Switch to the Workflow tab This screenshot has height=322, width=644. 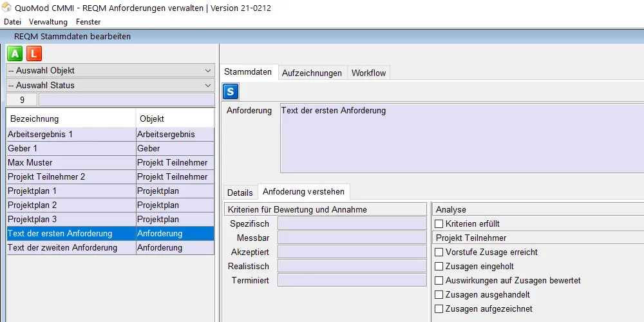point(368,73)
